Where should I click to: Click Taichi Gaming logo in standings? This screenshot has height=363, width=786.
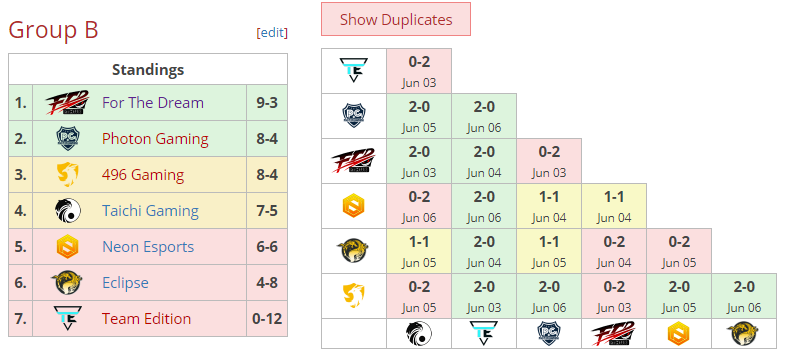point(67,211)
